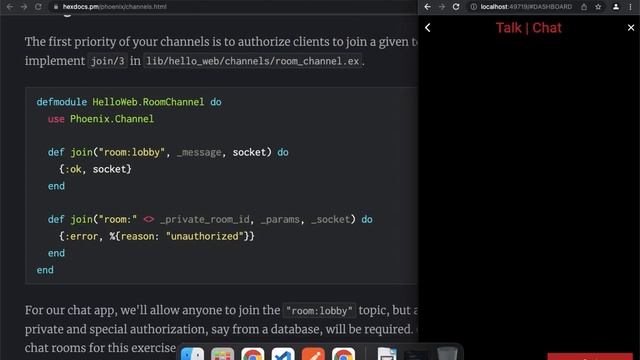
Task: Click the _message parameter in the code
Action: (x=199, y=152)
